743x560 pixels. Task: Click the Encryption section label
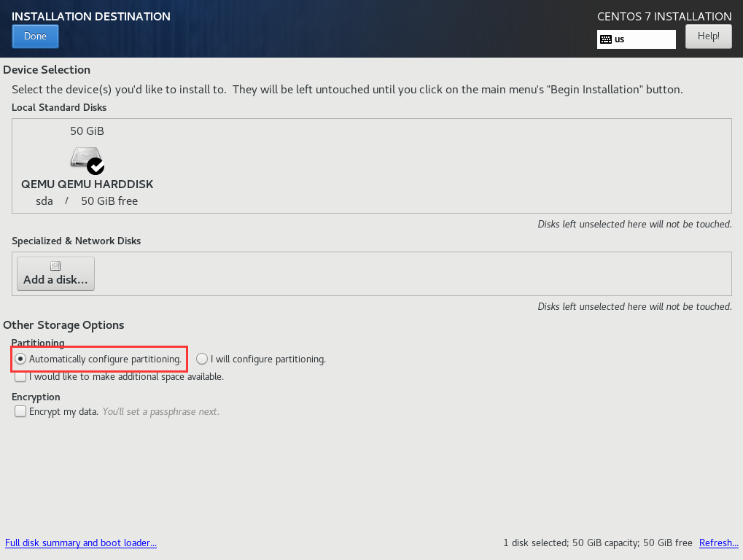36,397
